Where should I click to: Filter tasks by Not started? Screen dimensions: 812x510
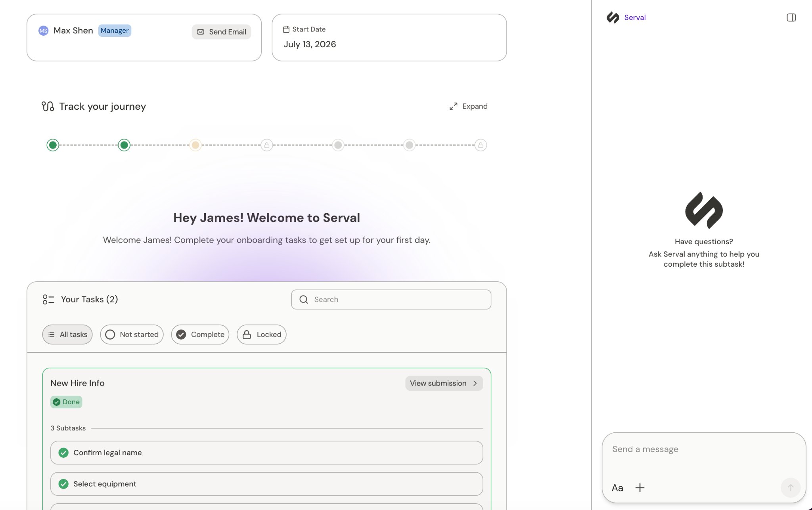click(132, 334)
